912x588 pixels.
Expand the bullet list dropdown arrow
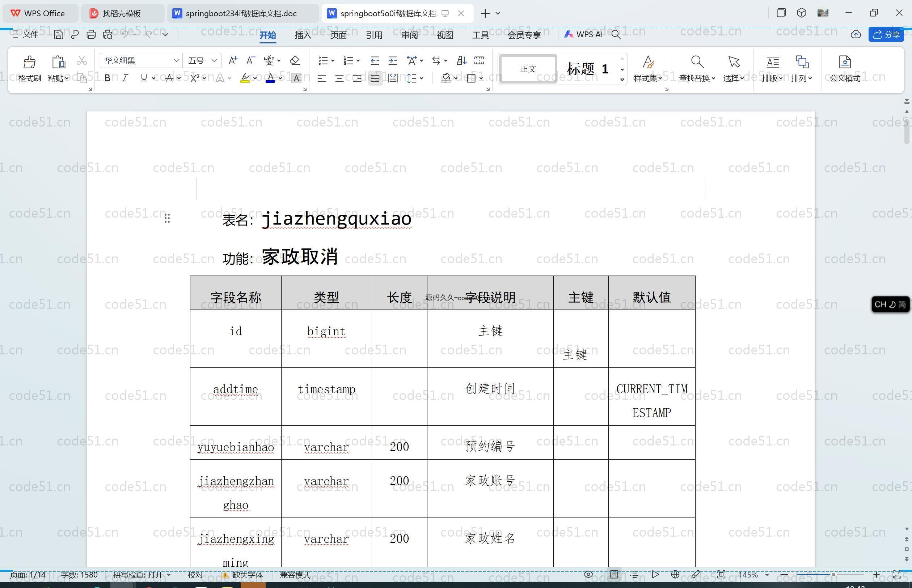[333, 61]
